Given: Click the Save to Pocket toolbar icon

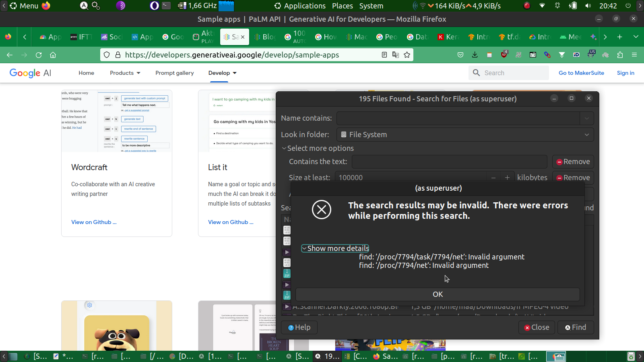Looking at the screenshot, I should [460, 55].
